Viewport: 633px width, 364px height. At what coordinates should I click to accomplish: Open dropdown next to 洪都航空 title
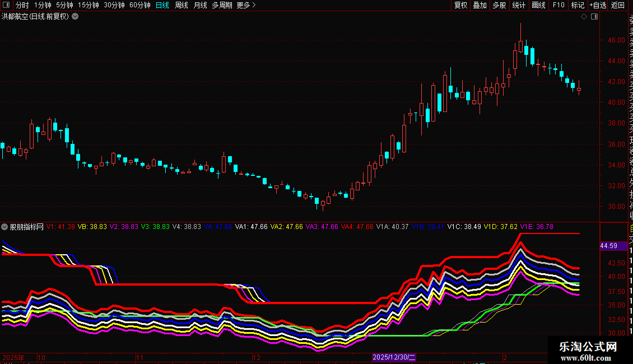[x=75, y=17]
